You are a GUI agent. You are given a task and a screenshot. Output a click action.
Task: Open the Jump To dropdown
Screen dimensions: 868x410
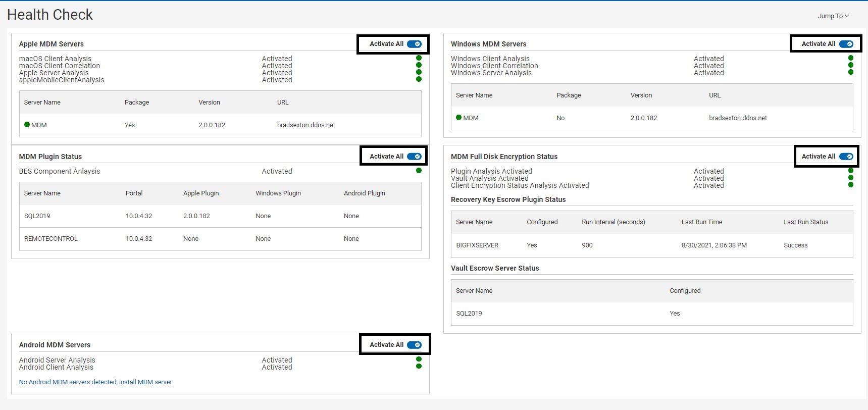point(833,16)
